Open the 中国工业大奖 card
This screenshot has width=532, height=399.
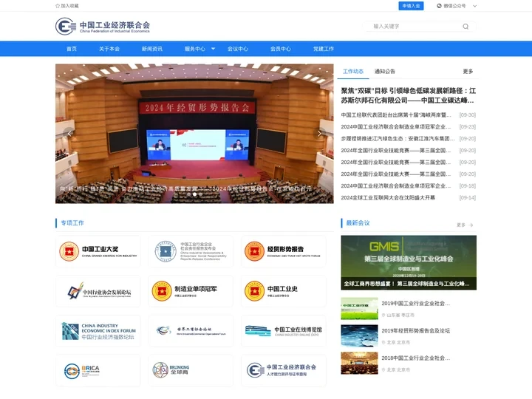click(x=98, y=251)
